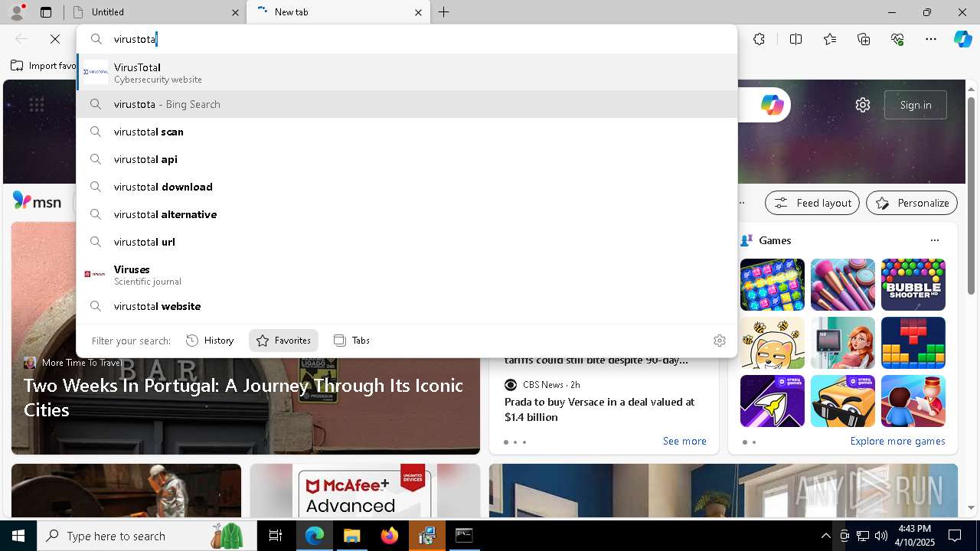The height and width of the screenshot is (551, 980).
Task: Open the Games card ellipsis menu
Action: (x=934, y=240)
